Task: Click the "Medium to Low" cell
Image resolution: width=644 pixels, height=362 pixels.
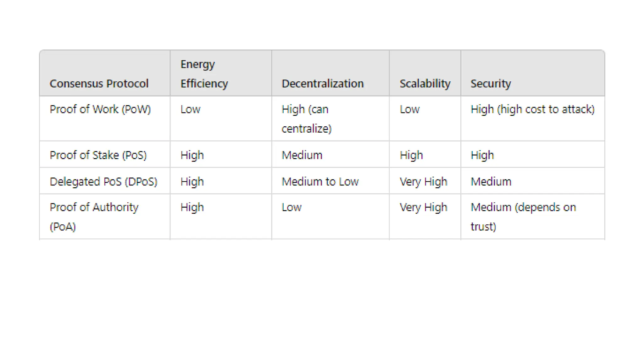Action: point(320,182)
